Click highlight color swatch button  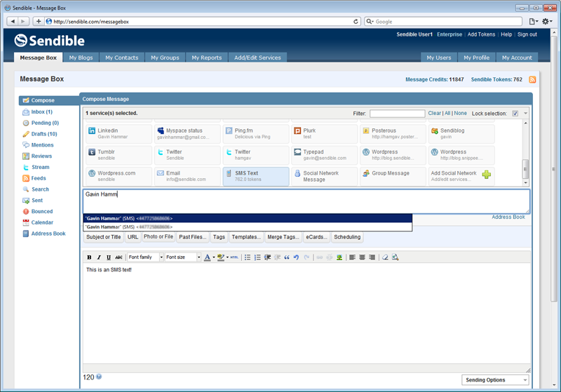pyautogui.click(x=221, y=257)
